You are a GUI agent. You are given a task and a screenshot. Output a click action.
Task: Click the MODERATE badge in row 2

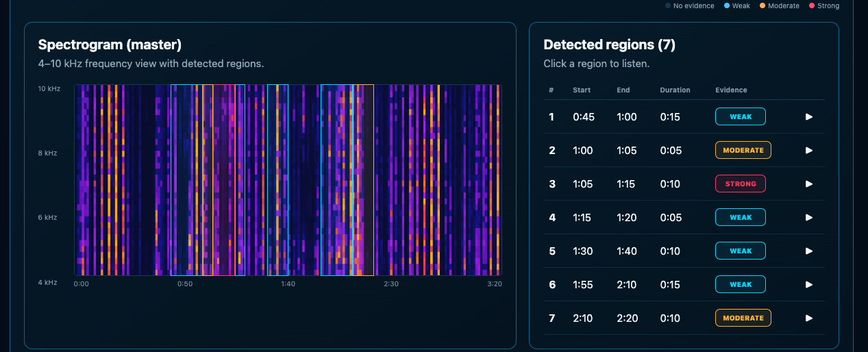click(743, 150)
